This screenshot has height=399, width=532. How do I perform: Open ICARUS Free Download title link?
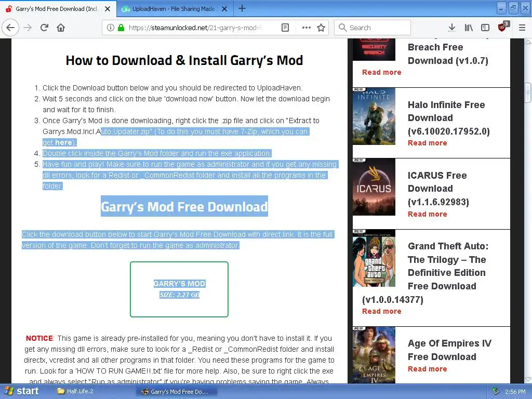tap(438, 189)
